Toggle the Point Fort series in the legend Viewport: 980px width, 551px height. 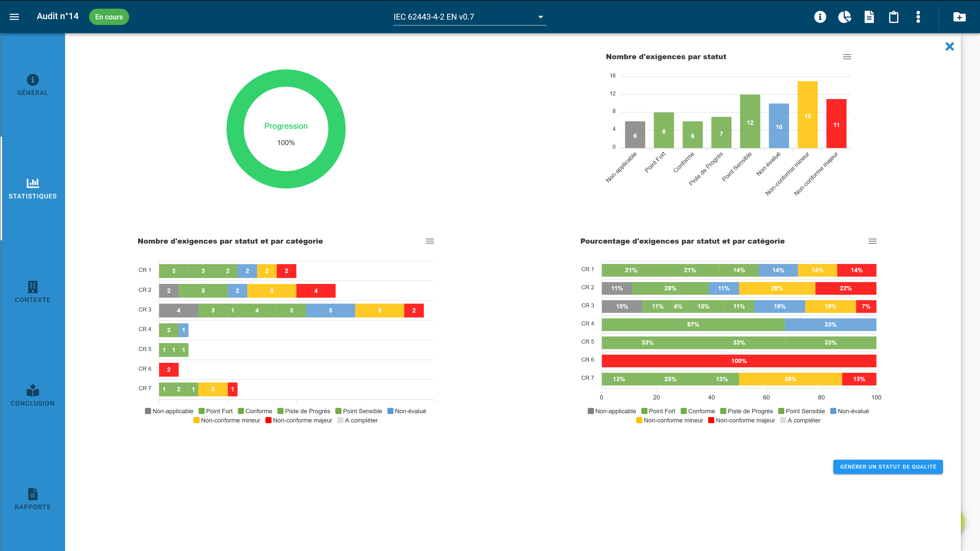[216, 411]
